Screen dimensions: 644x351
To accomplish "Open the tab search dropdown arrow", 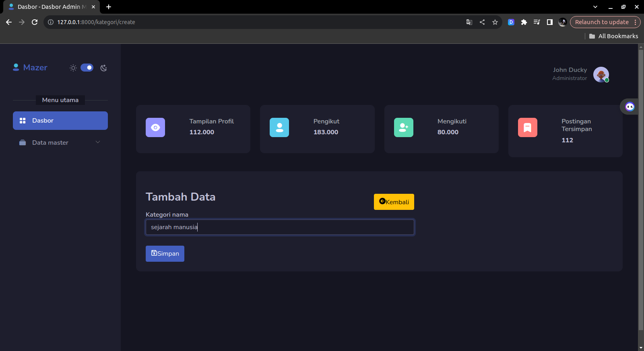I will pyautogui.click(x=595, y=7).
